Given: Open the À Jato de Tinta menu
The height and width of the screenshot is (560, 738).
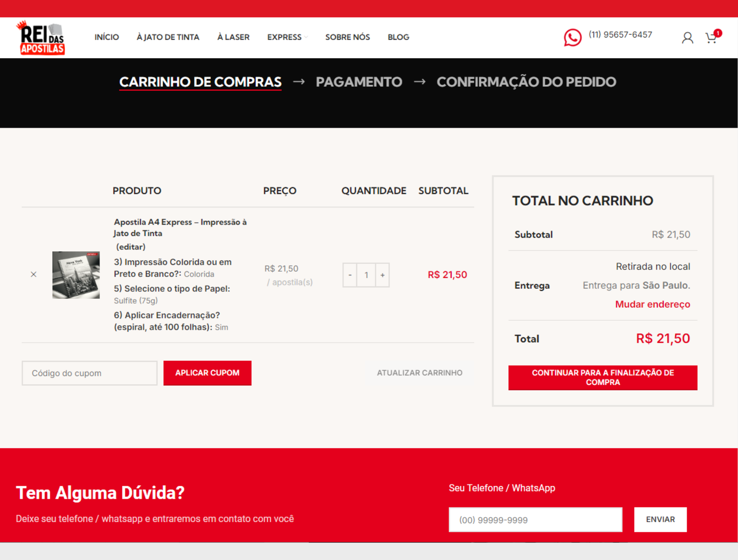Looking at the screenshot, I should click(x=168, y=37).
